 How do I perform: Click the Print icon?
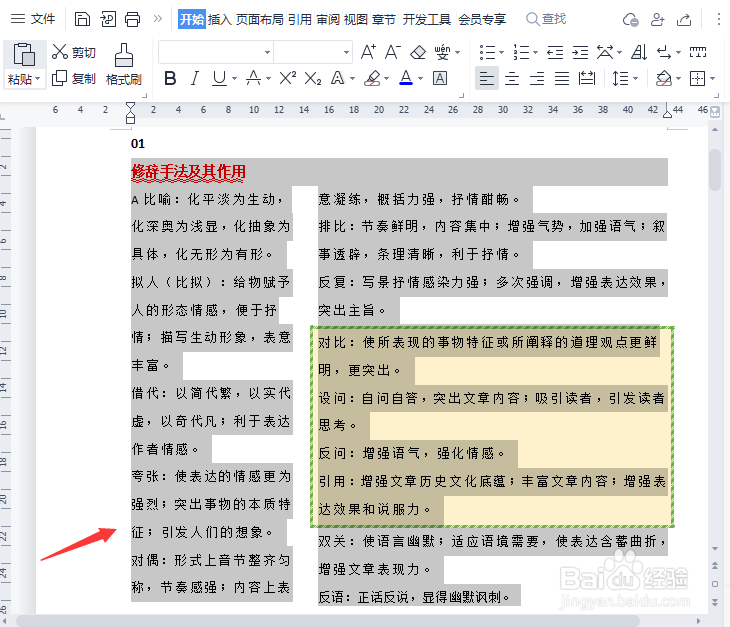133,19
